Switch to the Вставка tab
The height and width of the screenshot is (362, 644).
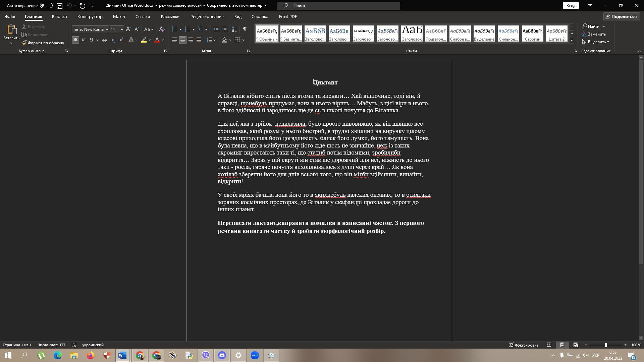59,16
